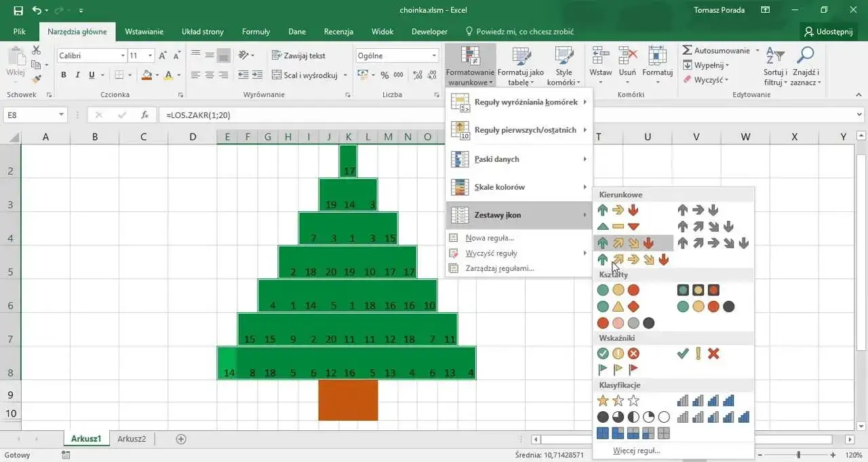Expand the Calibri font name dropdown
The width and height of the screenshot is (868, 462).
(x=123, y=56)
